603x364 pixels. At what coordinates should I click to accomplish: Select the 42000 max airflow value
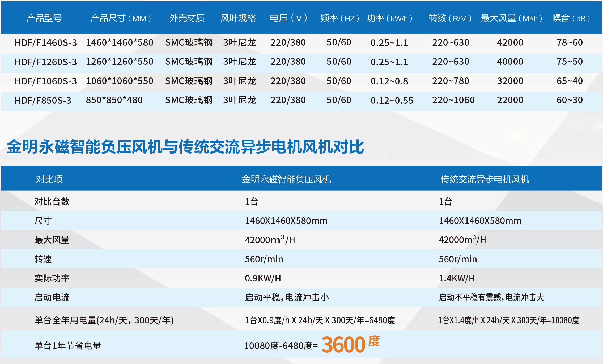coord(510,42)
